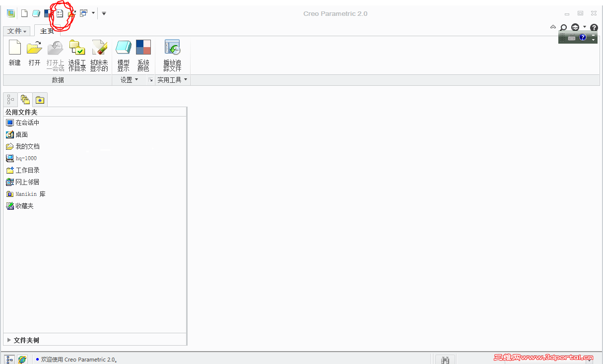Click the floating toolbar grip handle
The height and width of the screenshot is (364, 603).
pos(562,38)
